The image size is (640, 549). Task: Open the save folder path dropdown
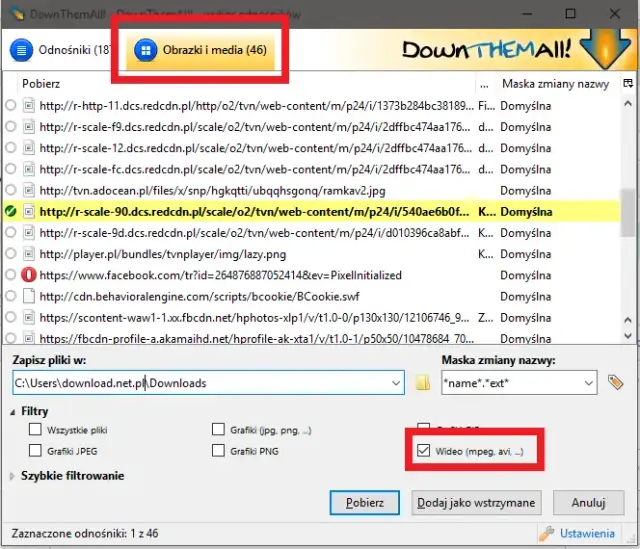coord(396,383)
